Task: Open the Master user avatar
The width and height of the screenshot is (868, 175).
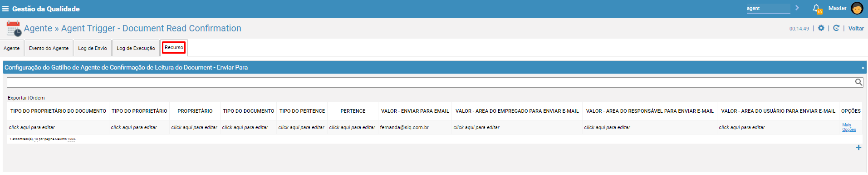Action: coord(857,8)
